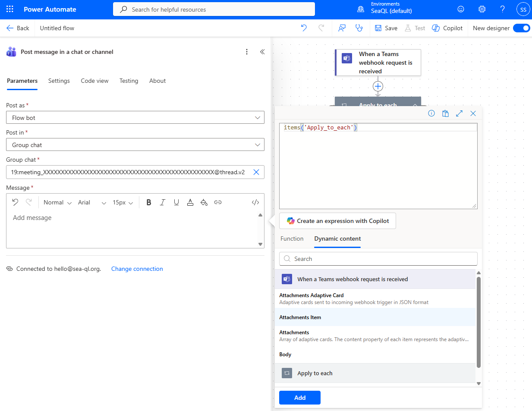Click the feedback person icon in toolbar
The width and height of the screenshot is (532, 411).
342,28
